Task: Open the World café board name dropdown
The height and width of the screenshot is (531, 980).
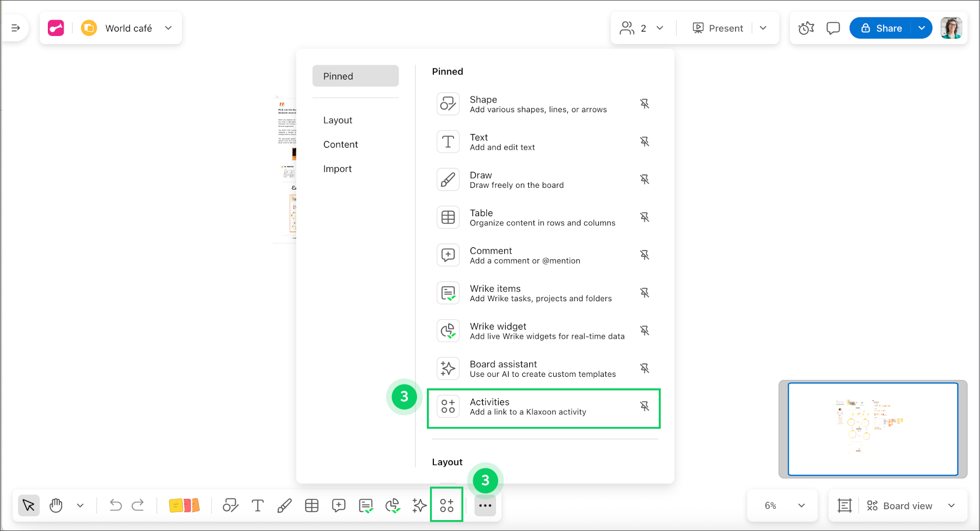Action: tap(168, 28)
